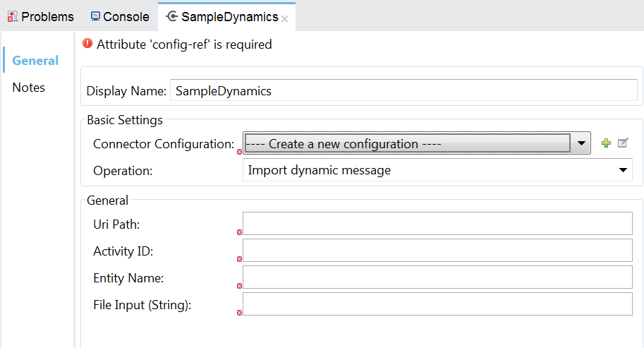Viewport: 644px width, 348px height.
Task: Click the Display Name text field
Action: tap(403, 91)
